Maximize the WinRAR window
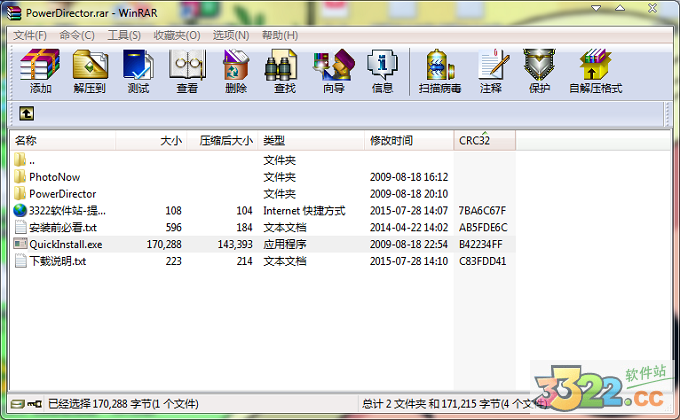The height and width of the screenshot is (420, 680). [620, 8]
